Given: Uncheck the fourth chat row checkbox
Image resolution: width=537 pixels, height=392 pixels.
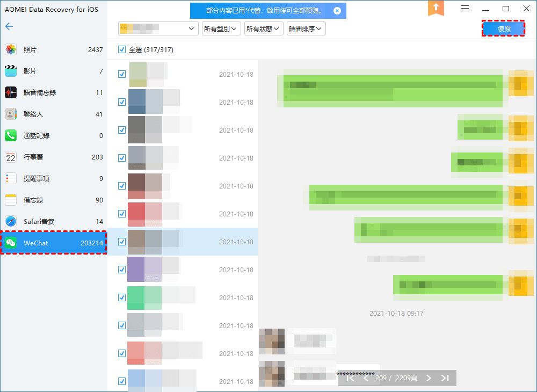Looking at the screenshot, I should 121,158.
